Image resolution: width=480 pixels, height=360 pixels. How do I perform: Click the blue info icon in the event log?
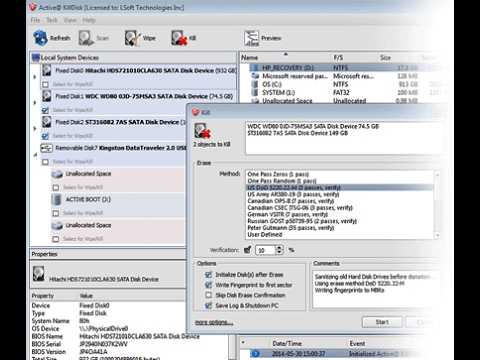[256, 353]
